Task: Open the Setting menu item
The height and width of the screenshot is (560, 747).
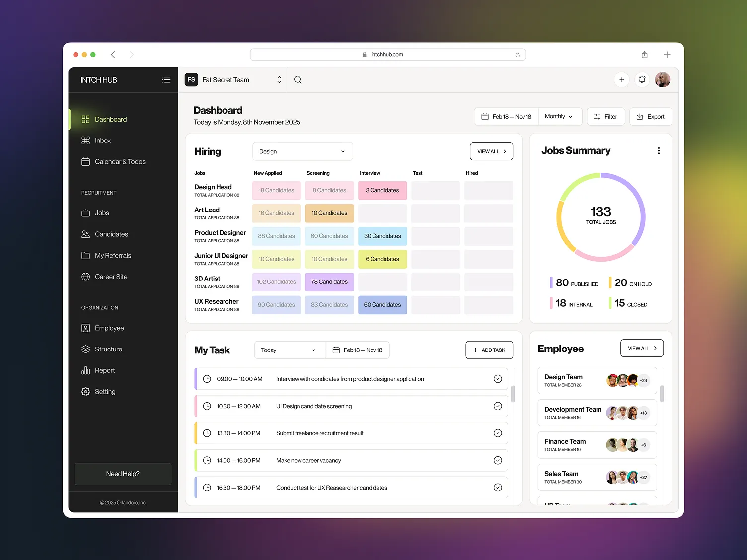Action: pyautogui.click(x=105, y=391)
